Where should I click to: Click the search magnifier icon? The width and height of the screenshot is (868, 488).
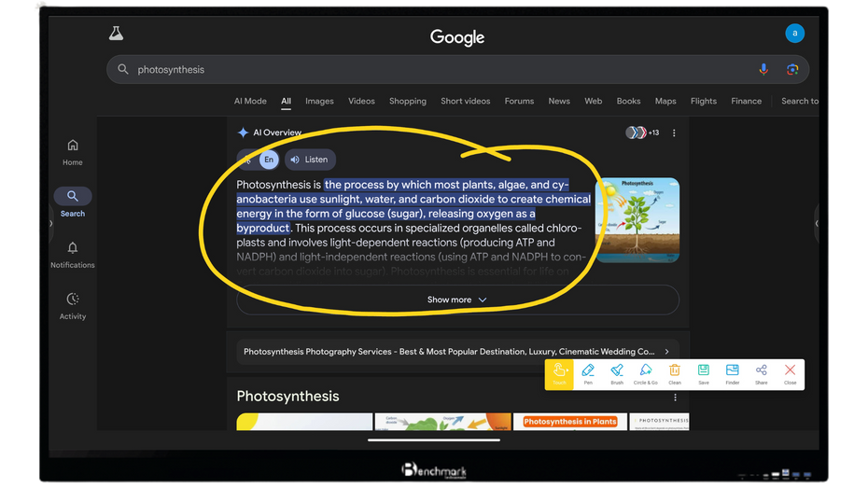(x=123, y=69)
